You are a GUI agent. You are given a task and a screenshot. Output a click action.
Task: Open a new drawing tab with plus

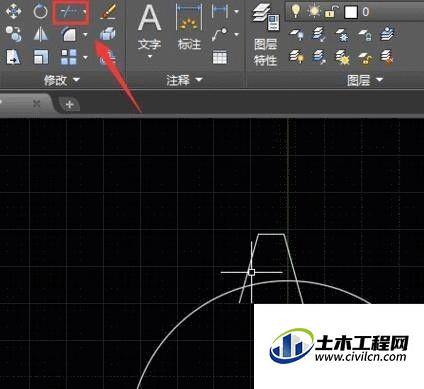[x=69, y=105]
